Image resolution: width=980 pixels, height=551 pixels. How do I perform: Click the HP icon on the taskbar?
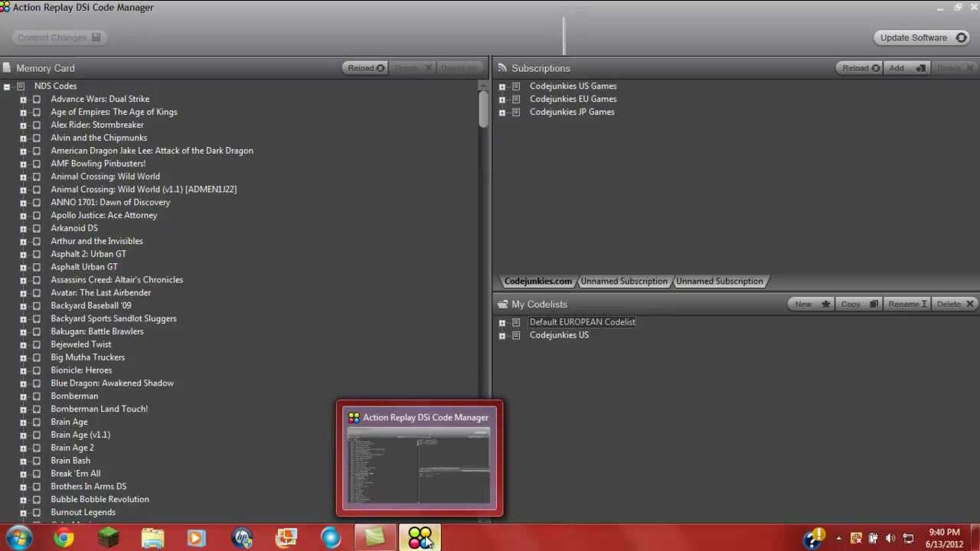[x=242, y=538]
